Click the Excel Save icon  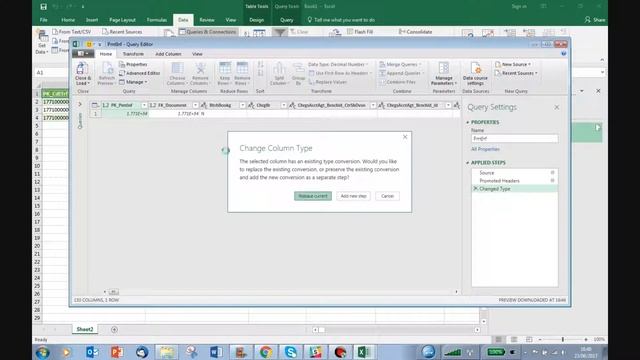click(x=43, y=7)
